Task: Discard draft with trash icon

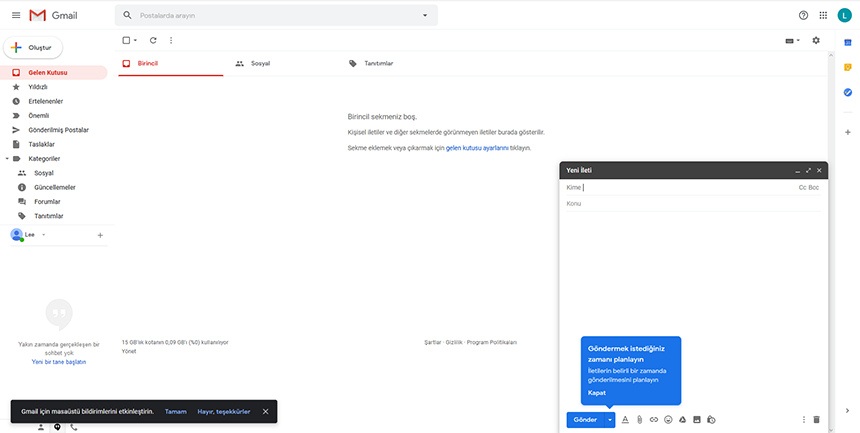Action: click(x=816, y=419)
